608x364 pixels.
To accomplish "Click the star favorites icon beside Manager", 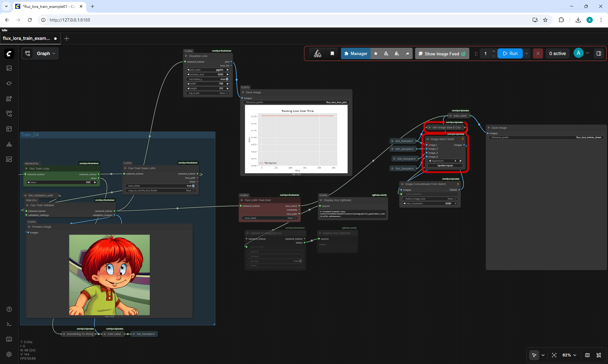I will pyautogui.click(x=376, y=53).
